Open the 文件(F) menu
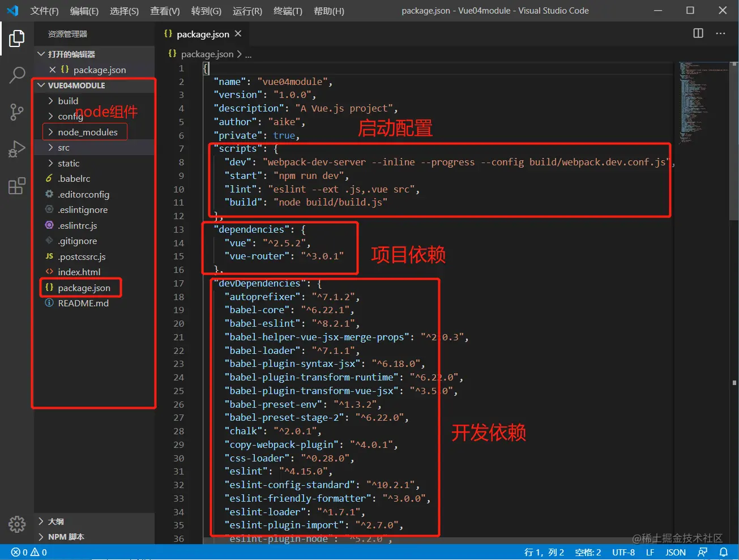This screenshot has width=739, height=560. pos(44,11)
